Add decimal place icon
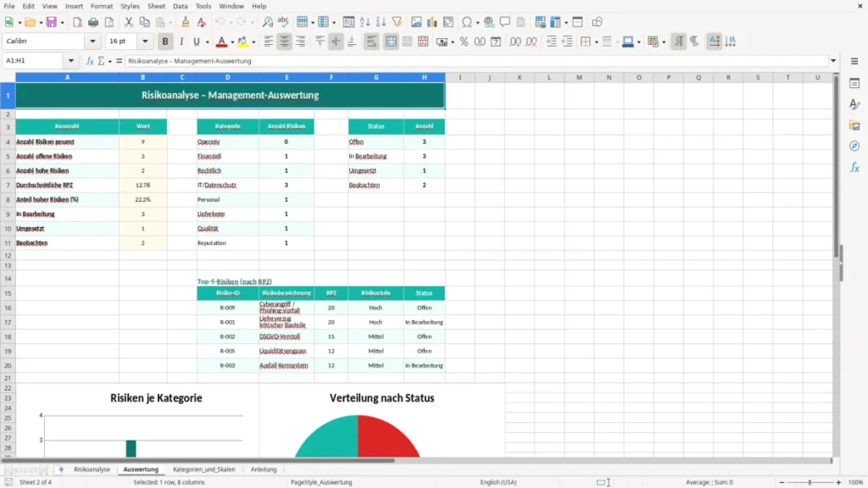868x488 pixels. (x=515, y=42)
